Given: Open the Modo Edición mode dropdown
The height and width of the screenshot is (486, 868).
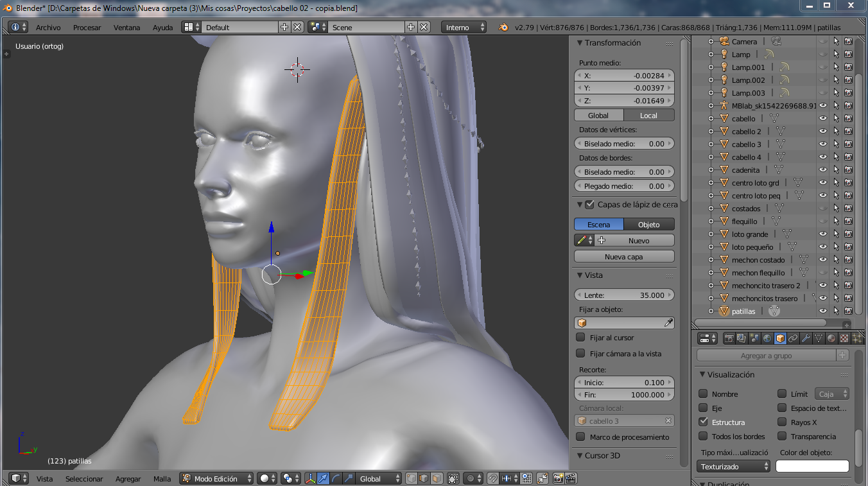Looking at the screenshot, I should pyautogui.click(x=217, y=478).
